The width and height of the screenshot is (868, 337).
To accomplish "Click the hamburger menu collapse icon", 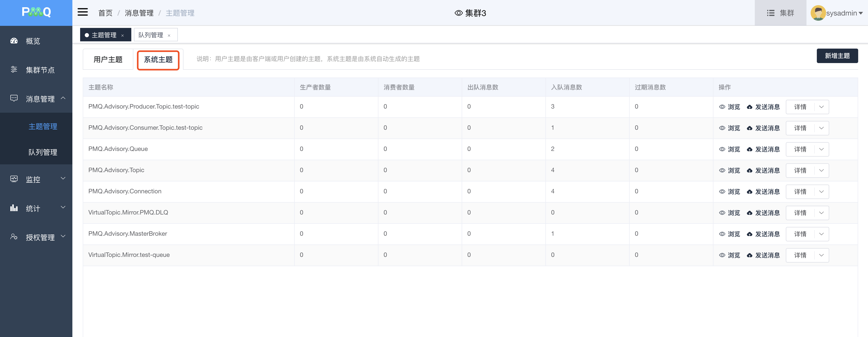I will (82, 12).
